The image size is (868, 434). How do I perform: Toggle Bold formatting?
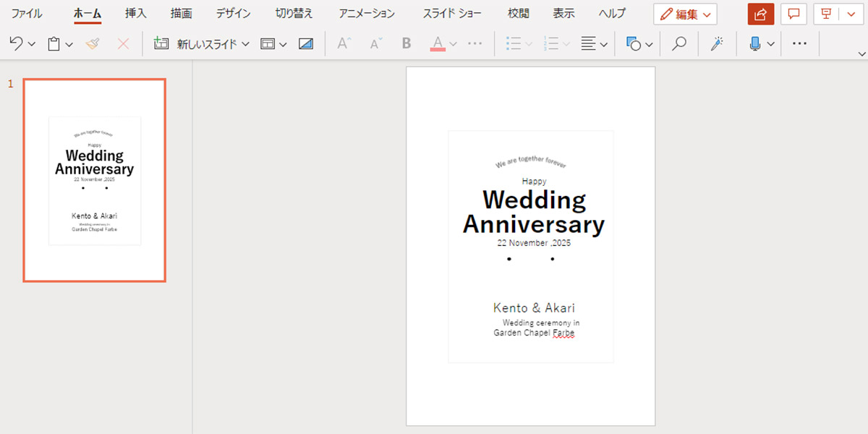pyautogui.click(x=407, y=44)
